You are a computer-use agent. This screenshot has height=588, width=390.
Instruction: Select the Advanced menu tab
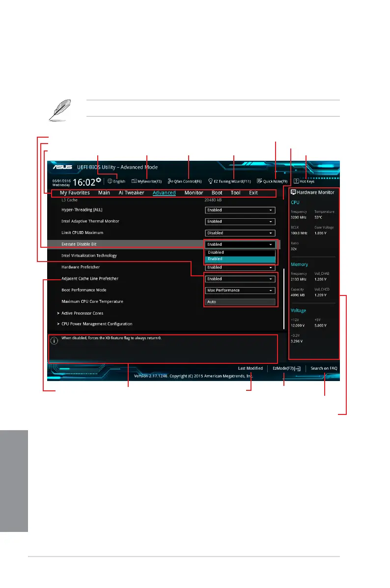pos(164,193)
